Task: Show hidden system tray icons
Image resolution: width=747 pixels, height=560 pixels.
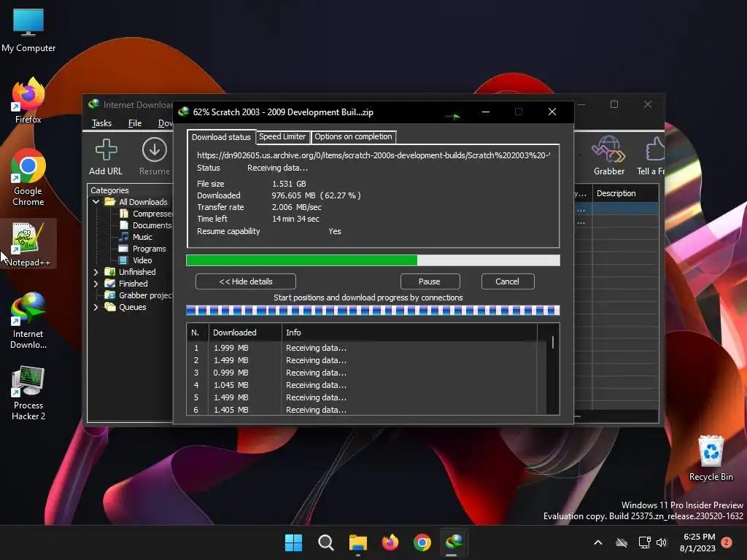Action: coord(598,542)
